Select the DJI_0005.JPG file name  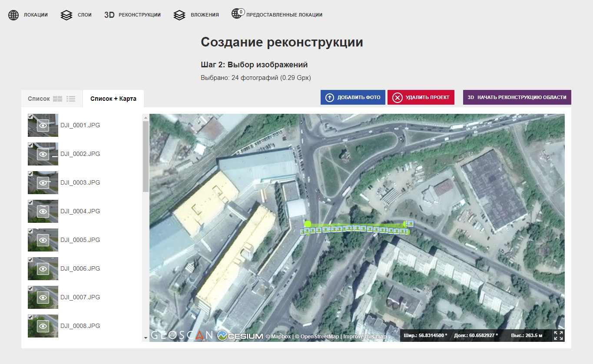coord(80,240)
